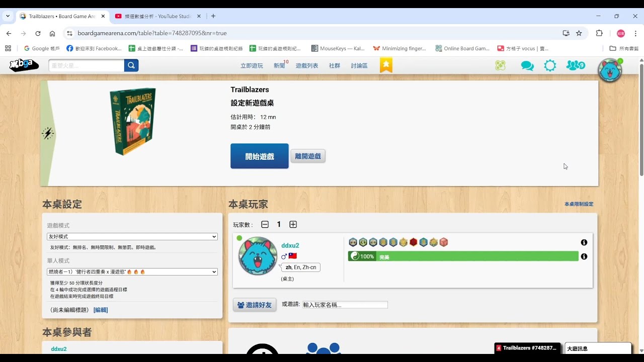
Task: Click the zh, En, Zh-cn language tag
Action: tap(300, 267)
